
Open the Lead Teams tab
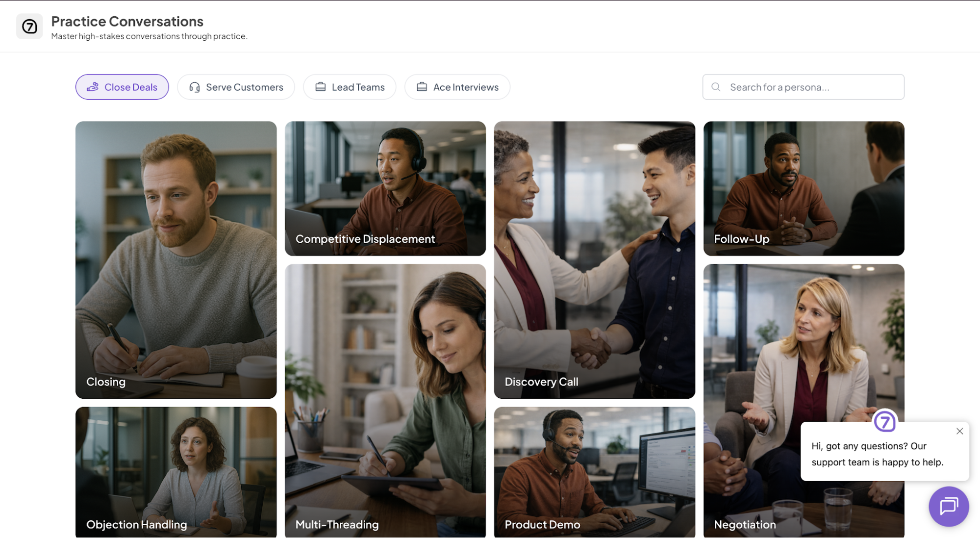pos(350,87)
